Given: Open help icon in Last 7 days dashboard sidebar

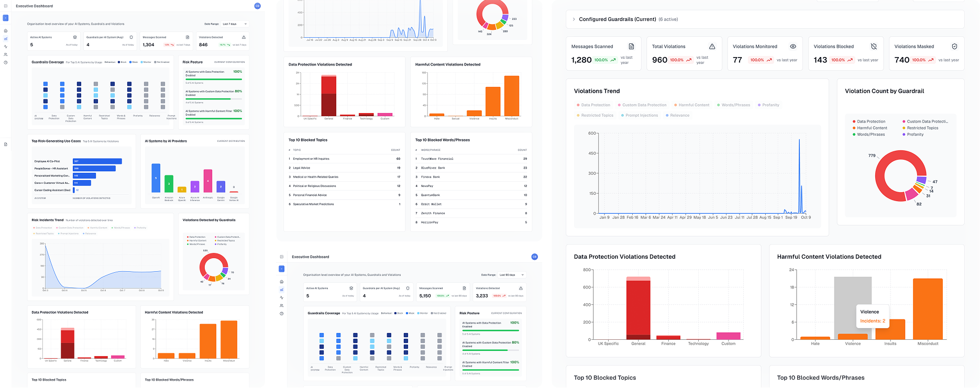Looking at the screenshot, I should click(6, 62).
